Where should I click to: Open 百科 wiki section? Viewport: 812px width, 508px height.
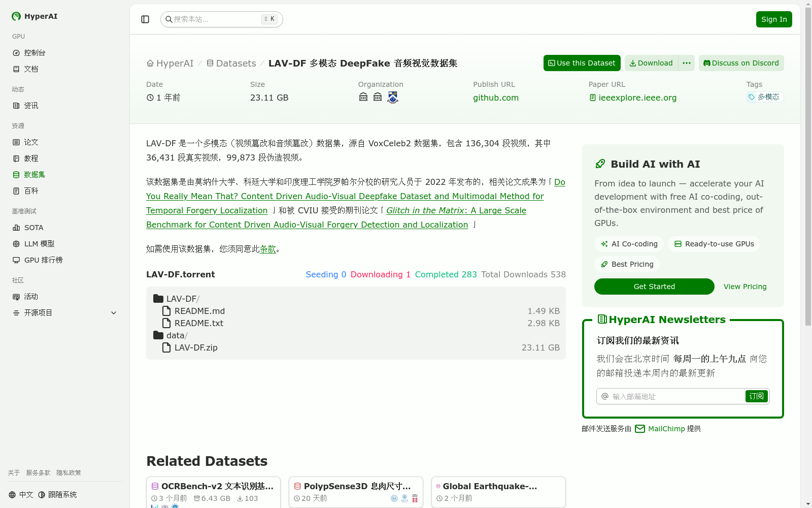tap(65, 191)
